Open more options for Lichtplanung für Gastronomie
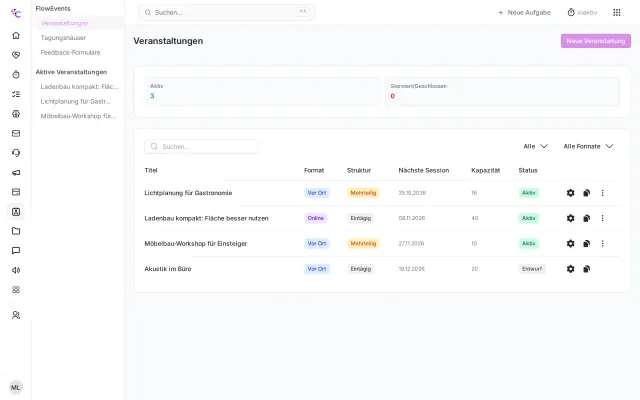The height and width of the screenshot is (400, 640). 602,193
